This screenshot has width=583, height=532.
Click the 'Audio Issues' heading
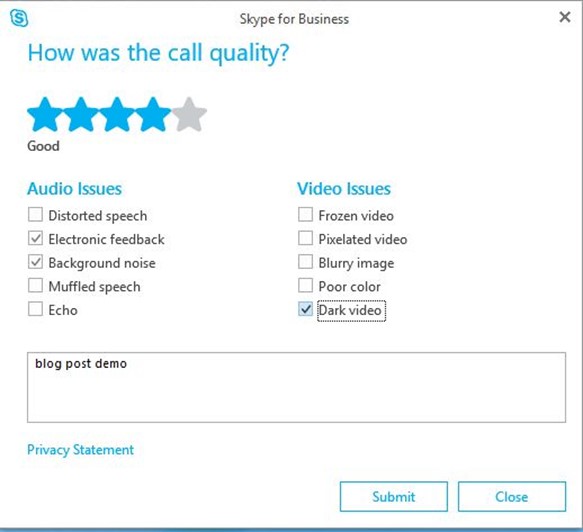74,189
